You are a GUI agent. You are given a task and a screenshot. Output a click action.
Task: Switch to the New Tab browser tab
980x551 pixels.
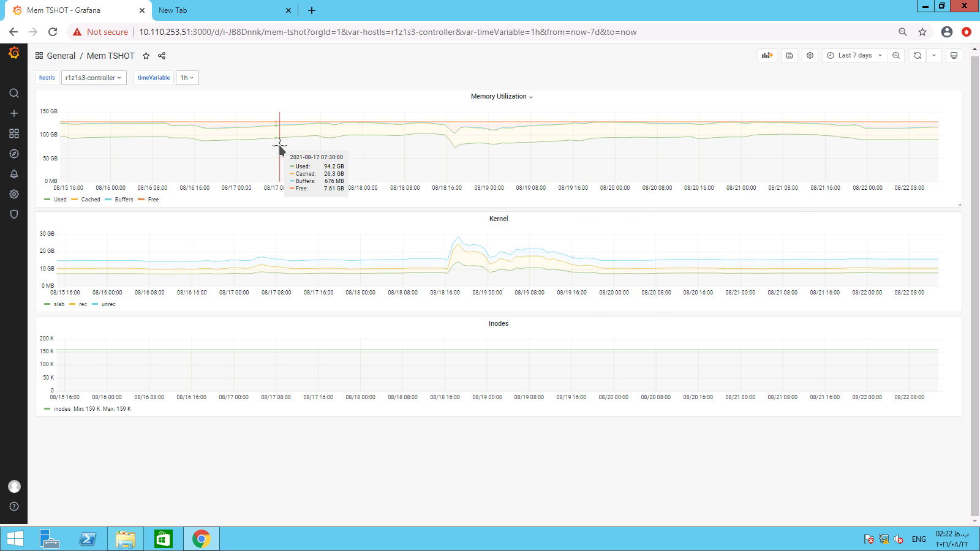pyautogui.click(x=221, y=10)
